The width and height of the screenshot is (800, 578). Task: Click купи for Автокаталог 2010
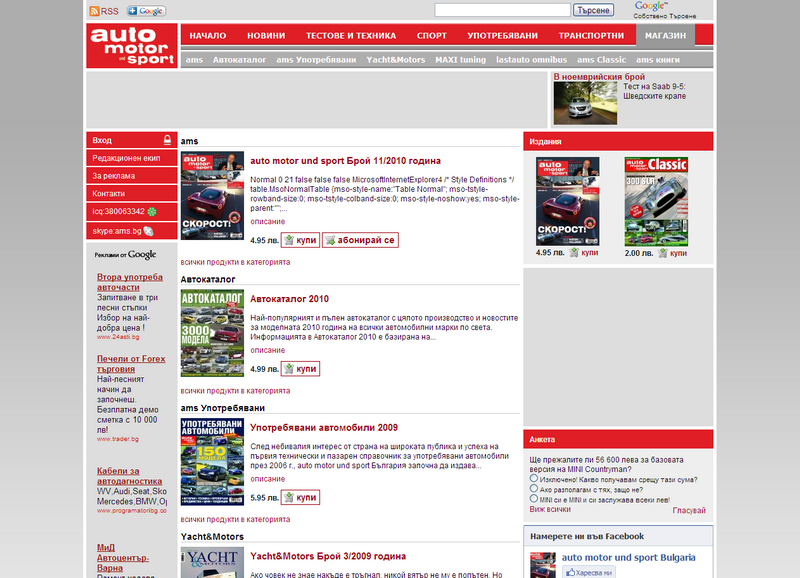[x=301, y=369]
